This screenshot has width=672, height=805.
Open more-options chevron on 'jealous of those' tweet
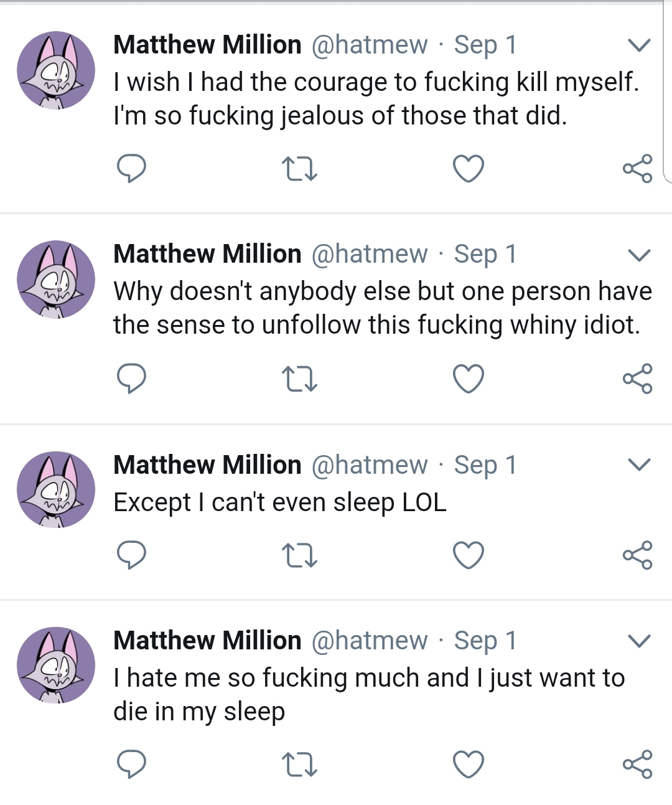639,45
